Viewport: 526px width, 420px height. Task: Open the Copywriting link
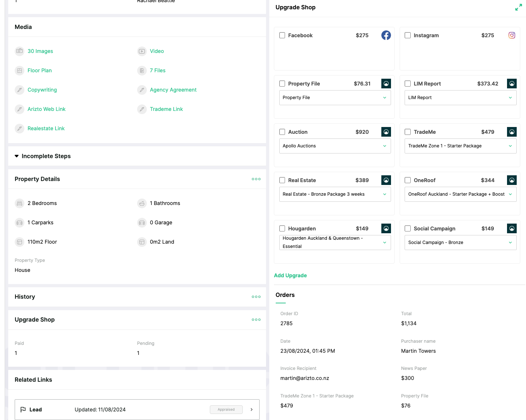coord(42,90)
